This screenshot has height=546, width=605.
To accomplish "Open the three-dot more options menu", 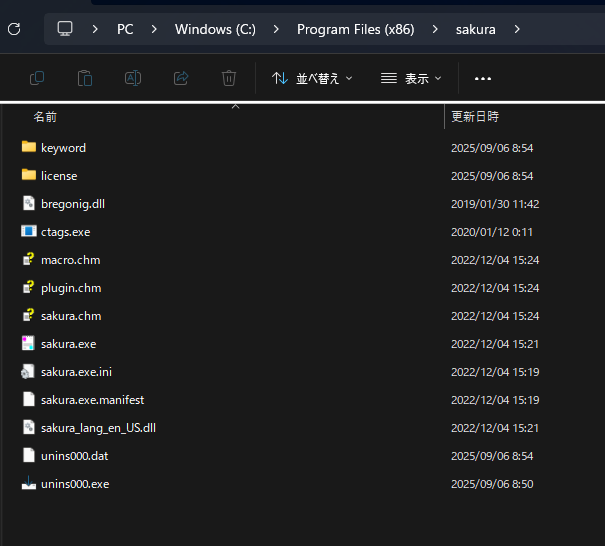I will 483,78.
